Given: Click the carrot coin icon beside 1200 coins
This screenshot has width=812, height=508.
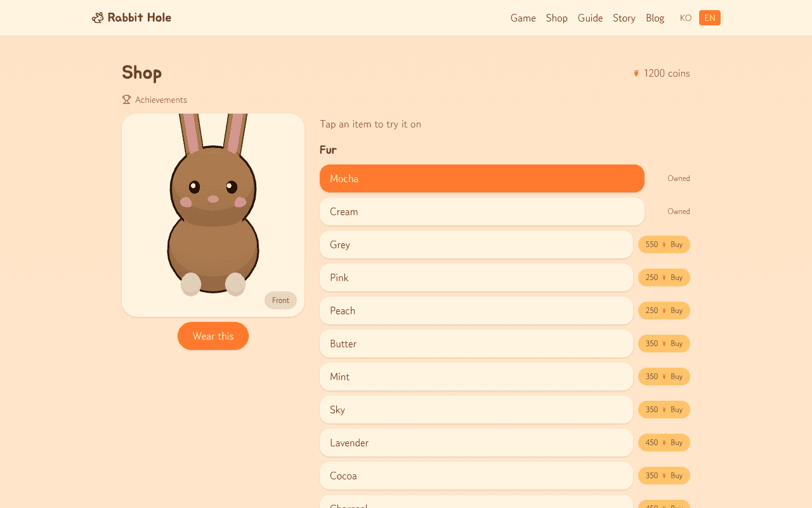Looking at the screenshot, I should (636, 74).
